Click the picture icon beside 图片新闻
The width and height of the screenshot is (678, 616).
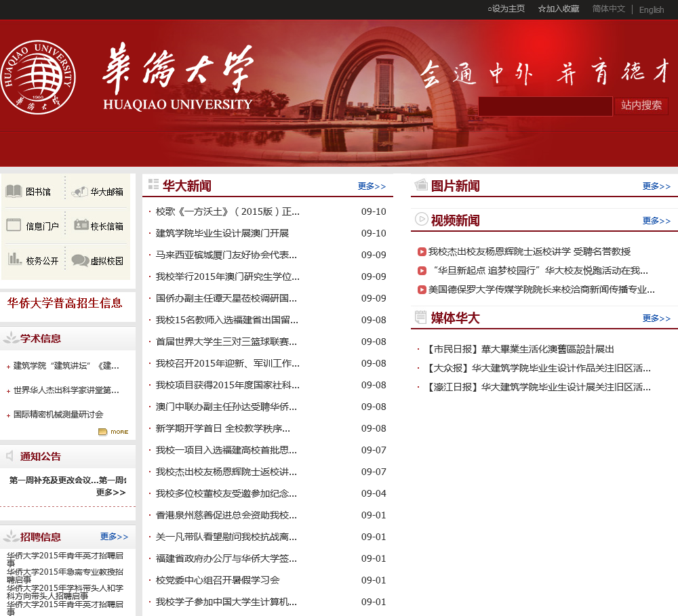[x=421, y=185]
